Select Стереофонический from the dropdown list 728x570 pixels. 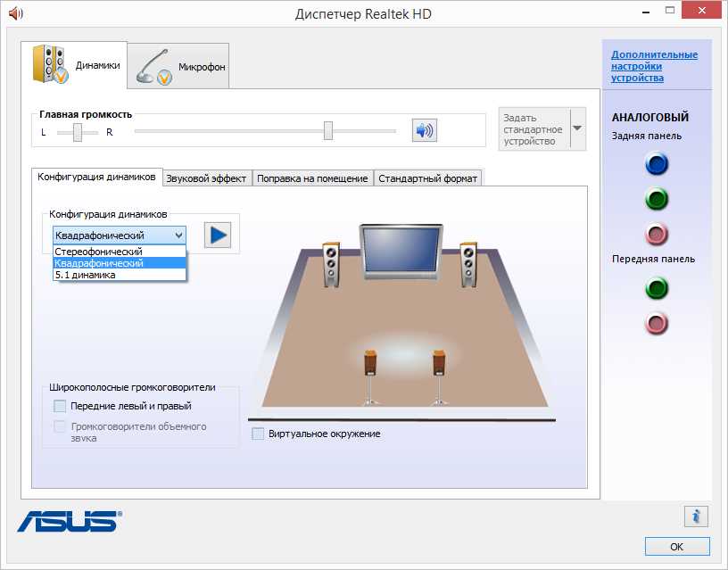coord(98,252)
